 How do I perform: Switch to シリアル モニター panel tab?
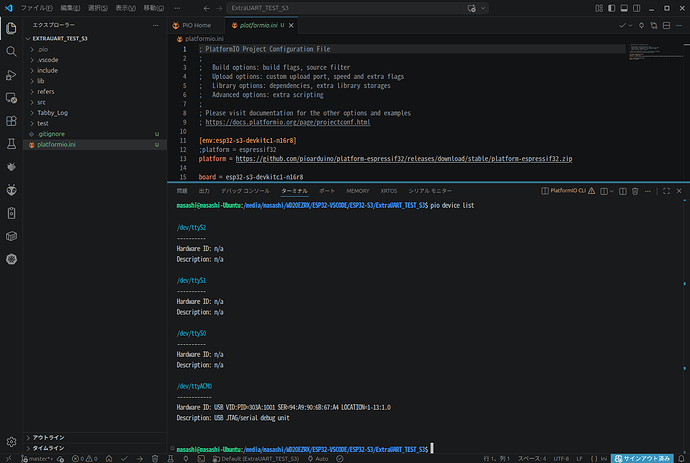click(x=430, y=191)
